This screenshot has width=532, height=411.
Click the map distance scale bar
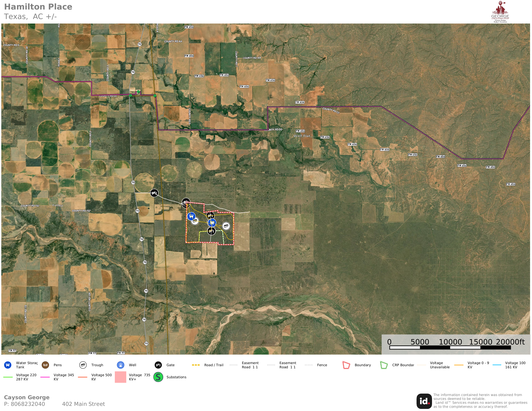point(450,347)
